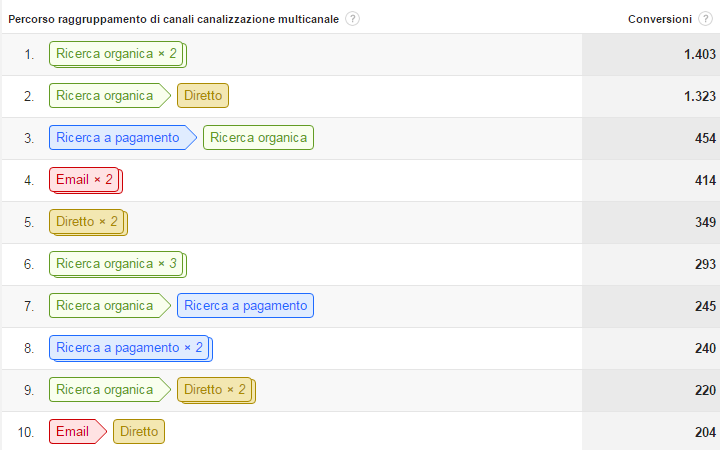Viewport: 720px width, 450px height.
Task: Select 'Ricerca organica × 2' tag in row 1
Action: (x=118, y=55)
